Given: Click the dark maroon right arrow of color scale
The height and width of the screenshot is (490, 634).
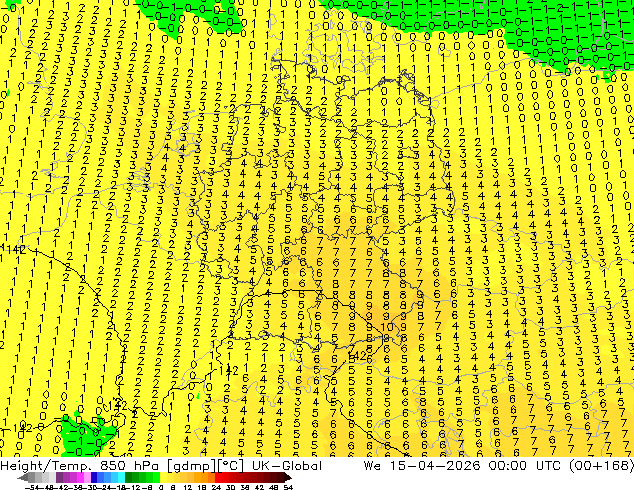Looking at the screenshot, I should [x=288, y=478].
